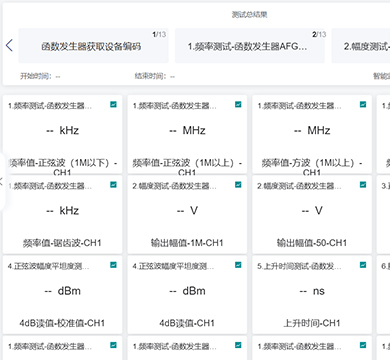Click title 4.正弦波幅度平坦度测 on 4dB读值-CH1 card
390x360 pixels.
174,266
